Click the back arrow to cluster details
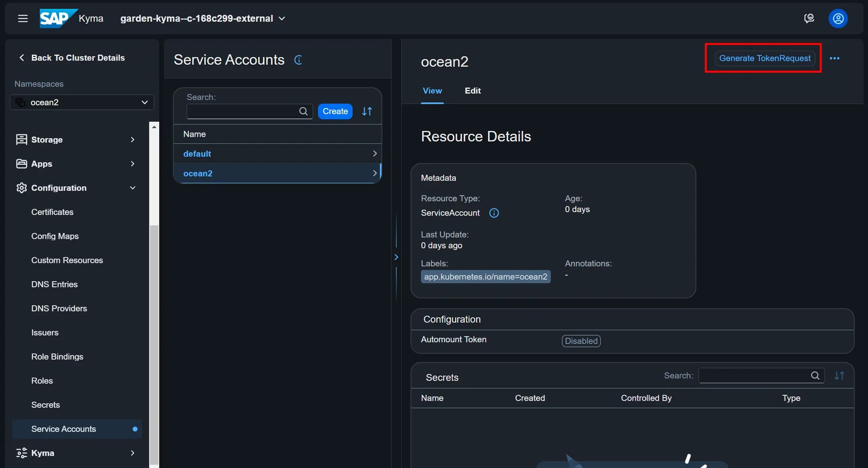The width and height of the screenshot is (868, 468). point(22,58)
